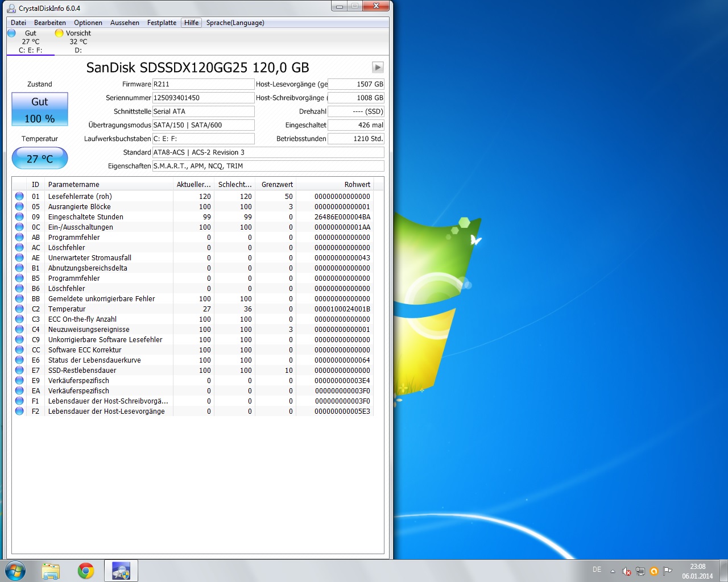Click the Standard field ATA8-ACS
Image resolution: width=728 pixels, height=582 pixels.
click(268, 152)
